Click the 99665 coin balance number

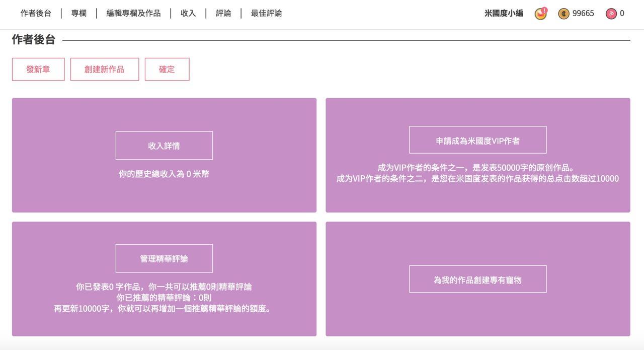tap(583, 14)
